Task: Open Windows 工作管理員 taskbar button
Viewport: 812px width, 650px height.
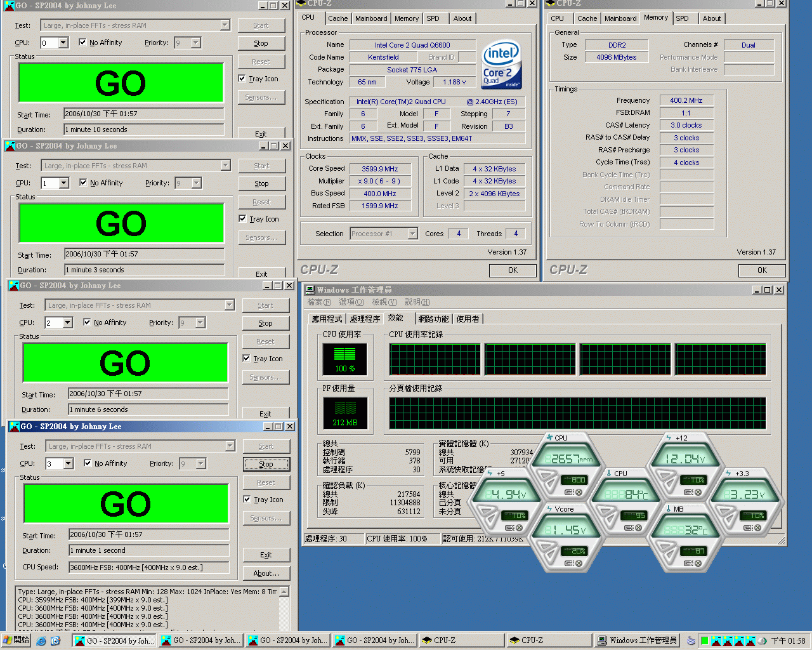Action: (x=638, y=640)
